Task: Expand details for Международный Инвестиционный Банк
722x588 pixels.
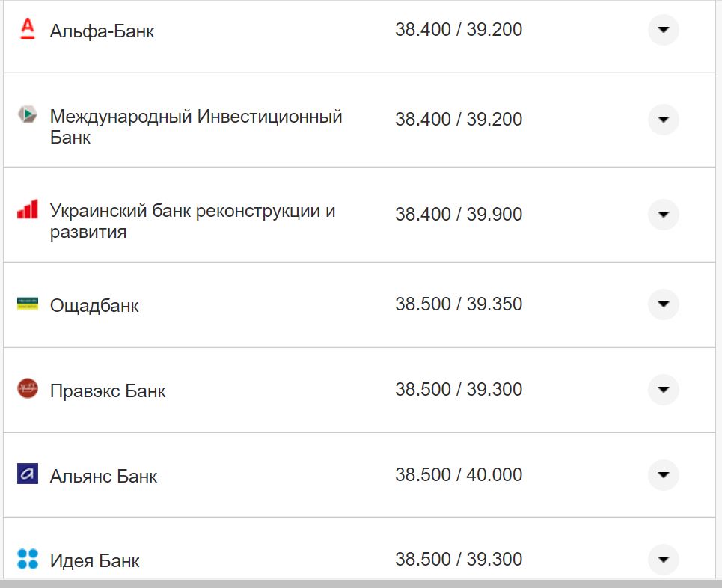Action: (x=663, y=120)
